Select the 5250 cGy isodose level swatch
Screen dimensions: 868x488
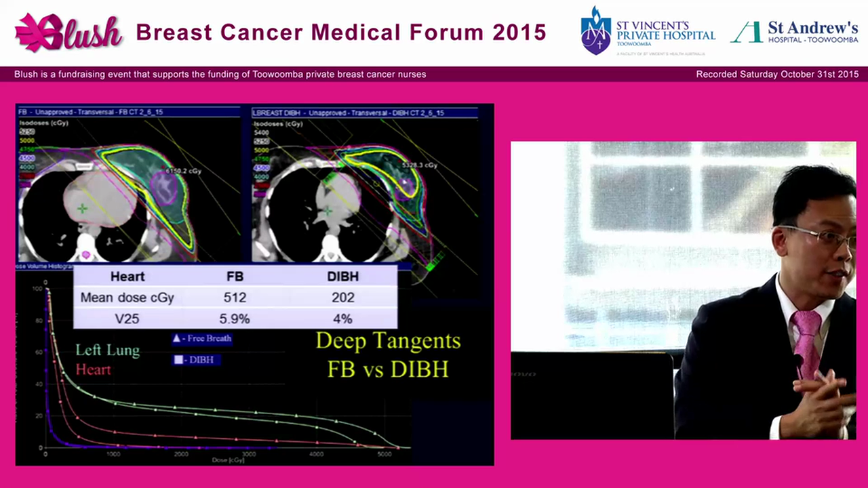tap(26, 131)
